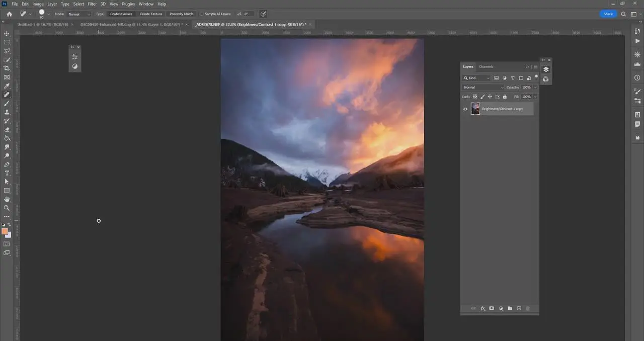This screenshot has width=644, height=341.
Task: Toggle lock all padlock icon
Action: tap(505, 97)
